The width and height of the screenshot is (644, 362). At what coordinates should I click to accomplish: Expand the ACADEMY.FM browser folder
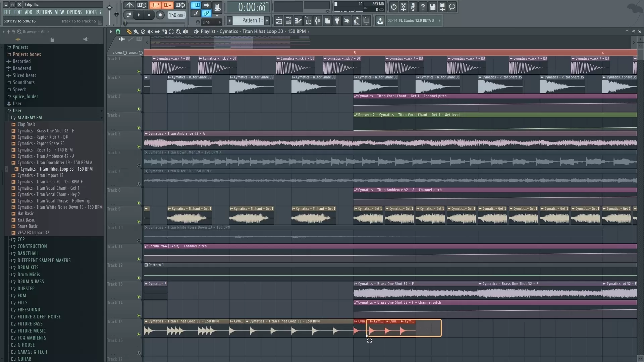[x=30, y=118]
